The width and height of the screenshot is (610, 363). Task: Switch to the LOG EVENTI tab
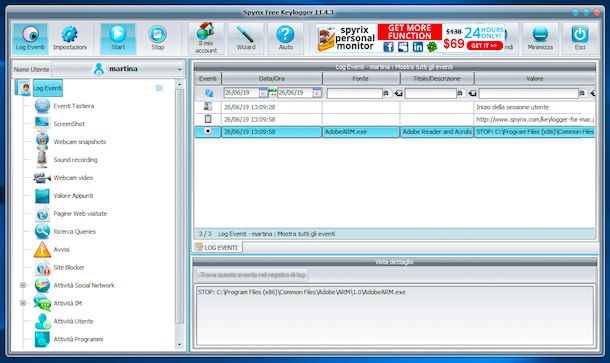coord(217,247)
